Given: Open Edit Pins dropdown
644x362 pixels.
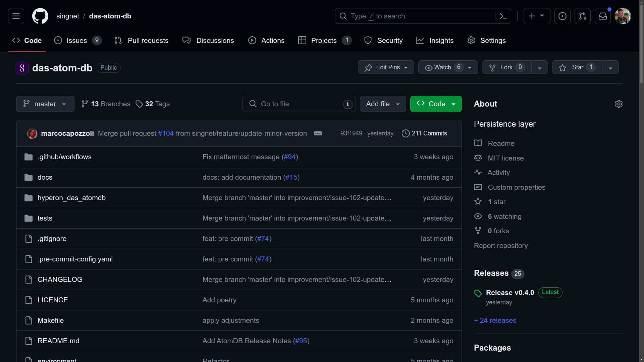Looking at the screenshot, I should click(x=386, y=67).
